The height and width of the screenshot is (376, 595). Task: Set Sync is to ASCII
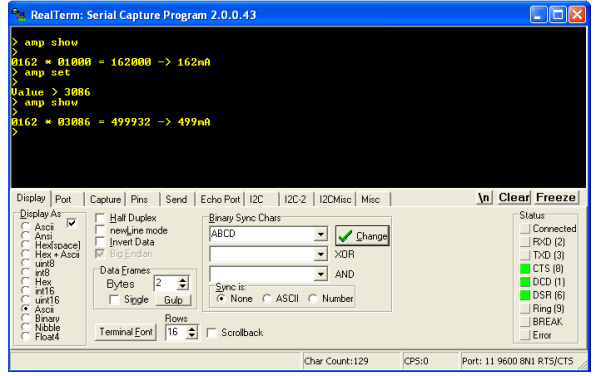[x=267, y=299]
